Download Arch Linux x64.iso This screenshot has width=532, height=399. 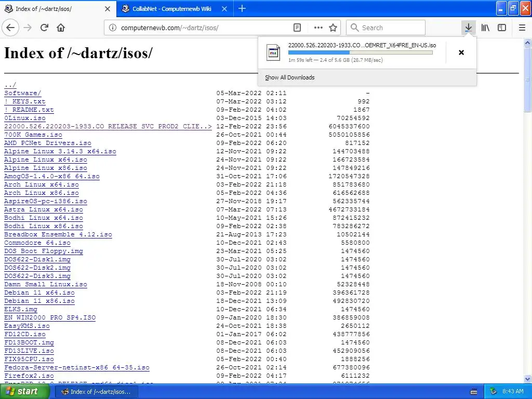coord(42,184)
